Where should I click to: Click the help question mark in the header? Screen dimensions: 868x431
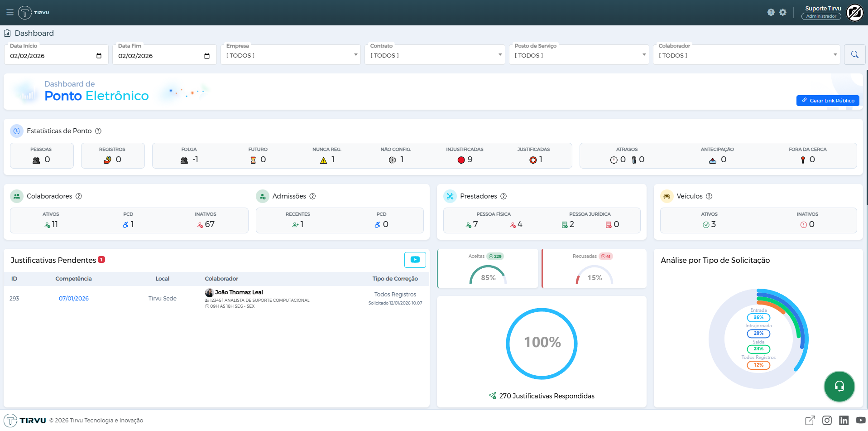click(771, 12)
